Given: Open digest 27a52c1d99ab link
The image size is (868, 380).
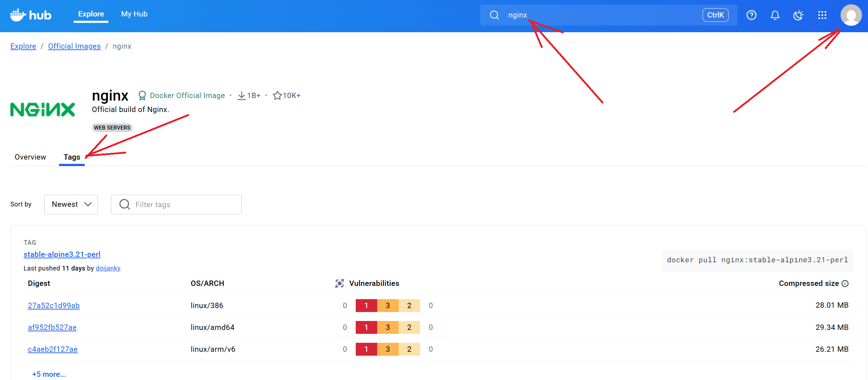Looking at the screenshot, I should [54, 306].
